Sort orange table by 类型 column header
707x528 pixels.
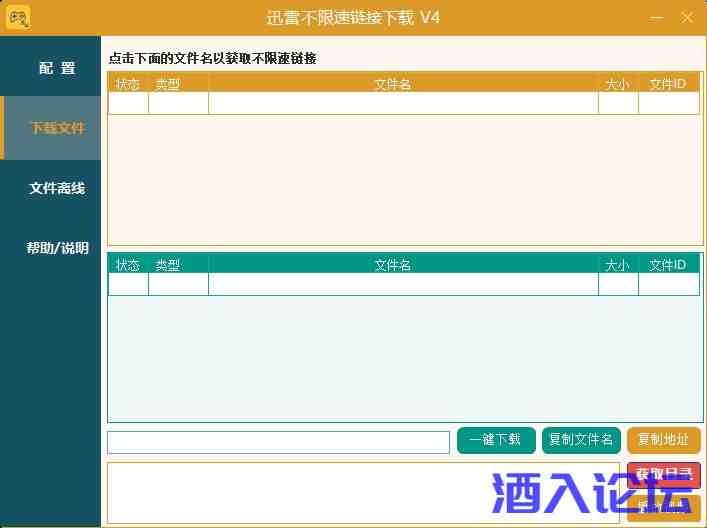[x=178, y=84]
